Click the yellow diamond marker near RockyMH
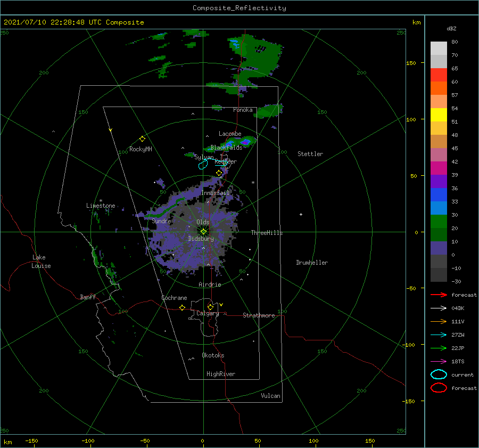 (142, 139)
